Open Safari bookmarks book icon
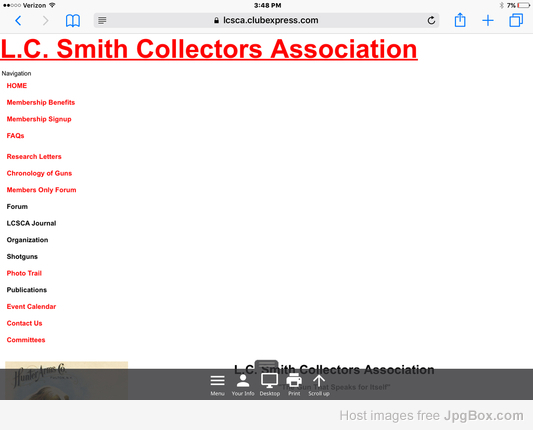This screenshot has width=533, height=430. tap(73, 21)
